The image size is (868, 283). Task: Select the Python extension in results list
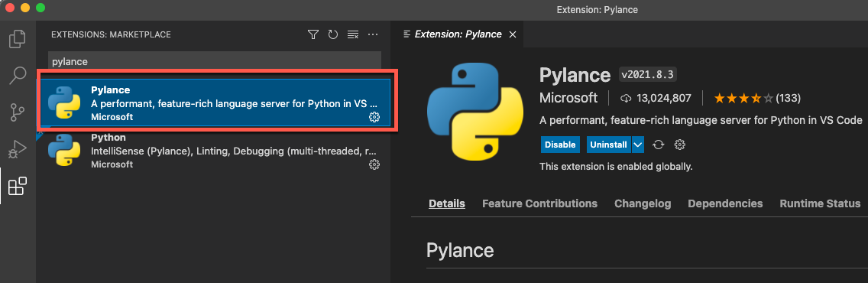click(215, 151)
